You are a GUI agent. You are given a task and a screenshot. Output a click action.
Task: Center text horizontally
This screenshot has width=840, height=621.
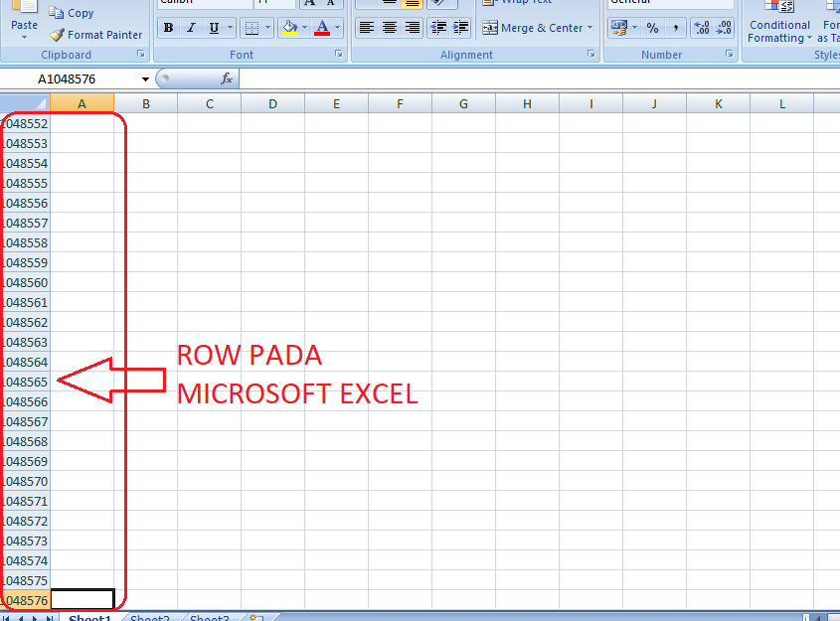click(x=390, y=28)
